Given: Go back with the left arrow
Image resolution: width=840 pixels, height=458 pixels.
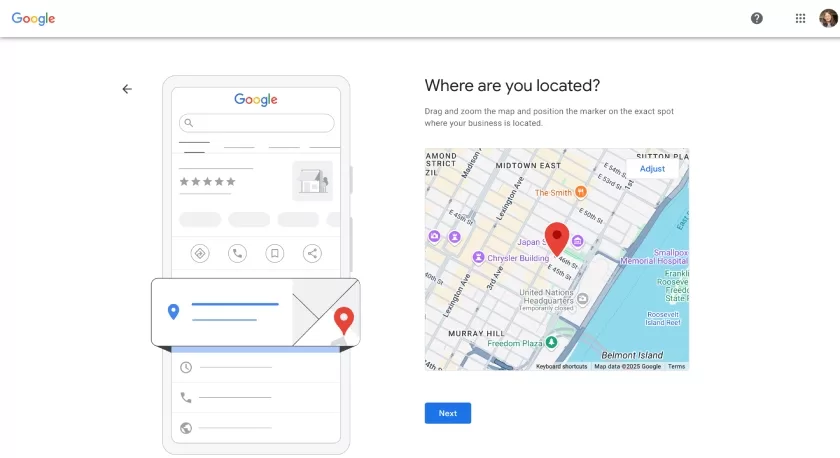Looking at the screenshot, I should [x=127, y=89].
